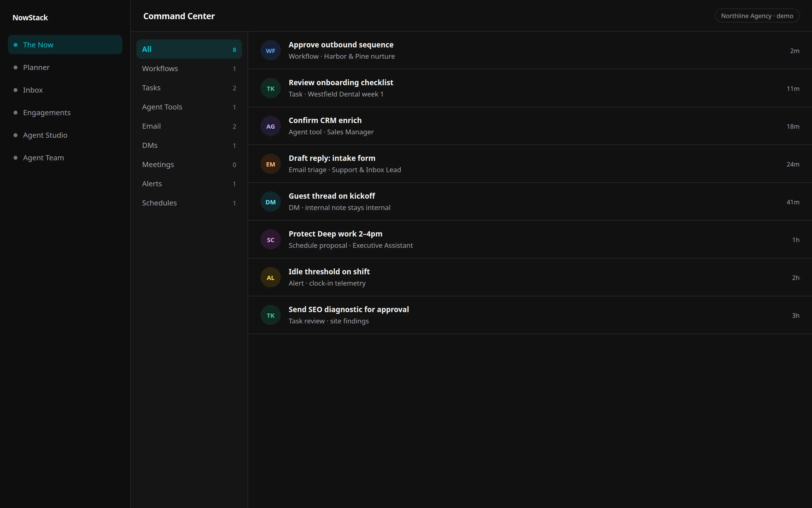Click subtitle Schedule proposal · Executive Assistant

tap(351, 245)
